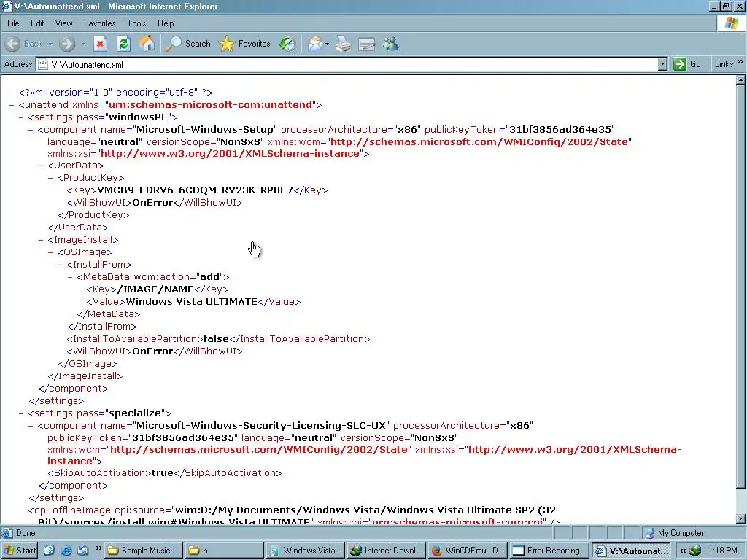Image resolution: width=747 pixels, height=560 pixels.
Task: Switch to Internet Download taskbar window
Action: click(387, 551)
